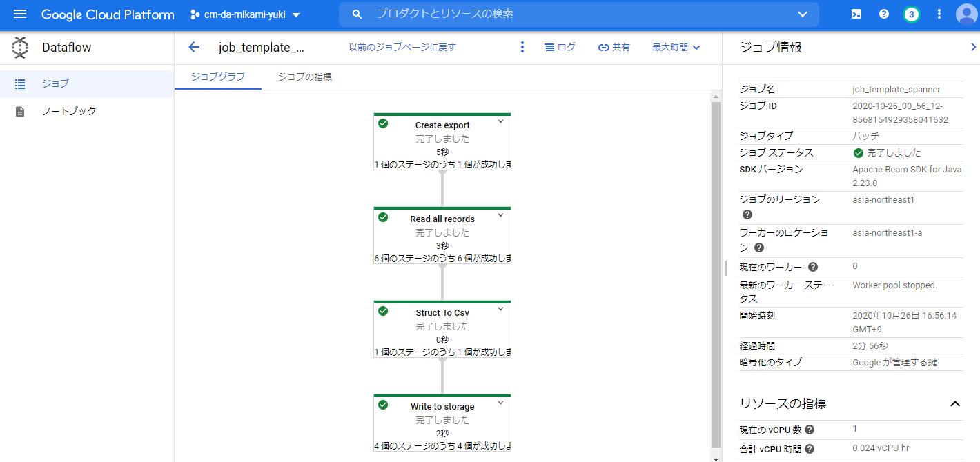Open the 最大時間 dropdown
This screenshot has width=980, height=462.
[x=675, y=47]
